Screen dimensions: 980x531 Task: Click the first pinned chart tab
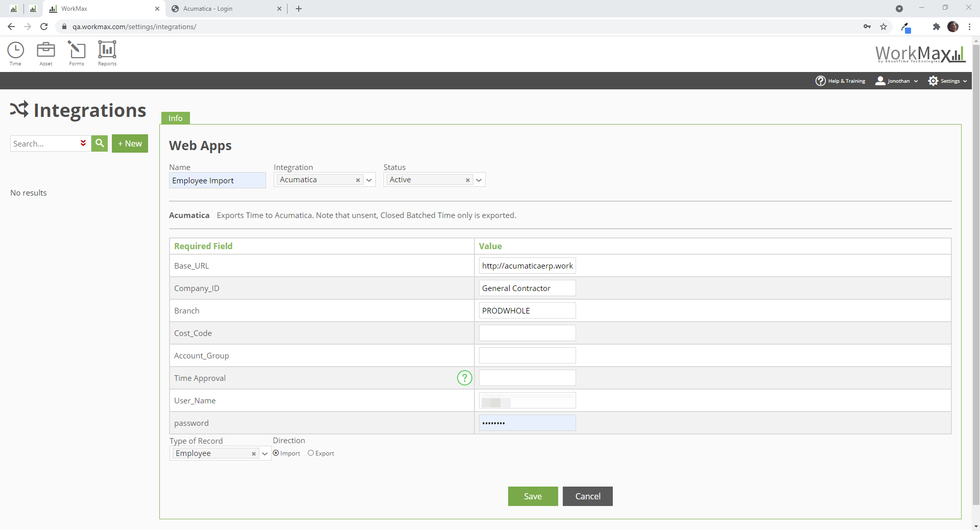point(14,9)
